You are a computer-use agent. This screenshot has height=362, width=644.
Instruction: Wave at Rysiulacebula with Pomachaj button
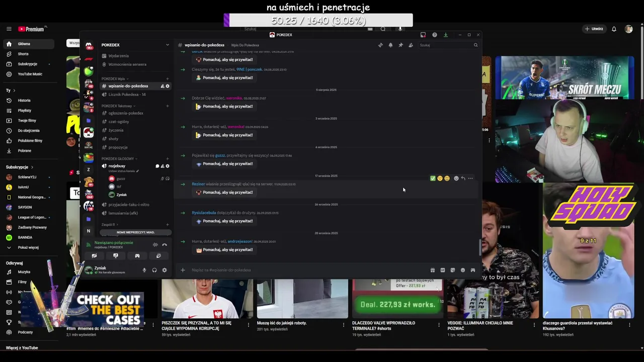(x=224, y=221)
